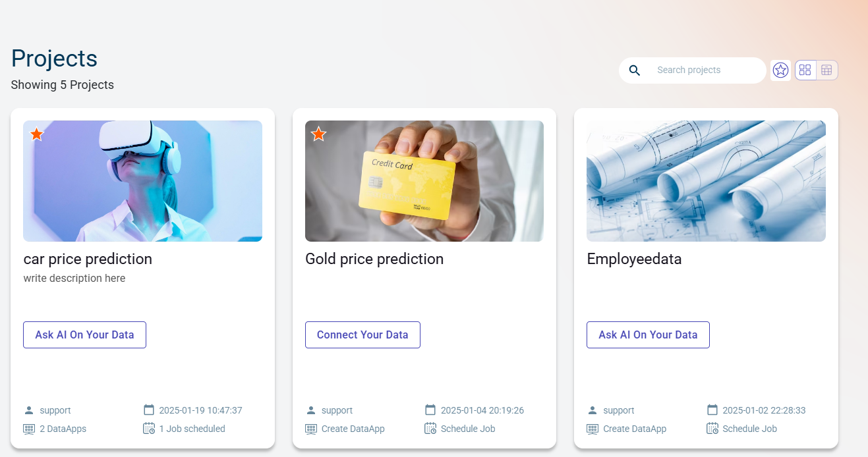Viewport: 868px width, 457px height.
Task: Open the 2 DataApps link
Action: (63, 429)
